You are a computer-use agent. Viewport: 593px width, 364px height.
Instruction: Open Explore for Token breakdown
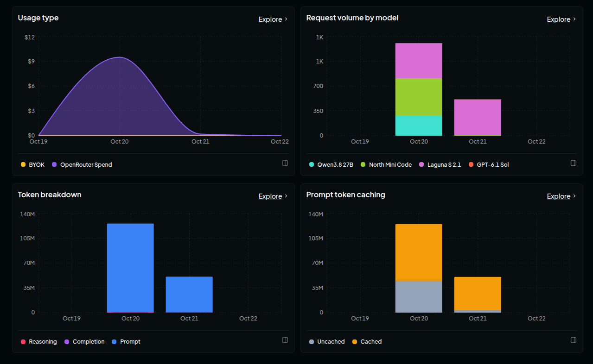coord(270,196)
